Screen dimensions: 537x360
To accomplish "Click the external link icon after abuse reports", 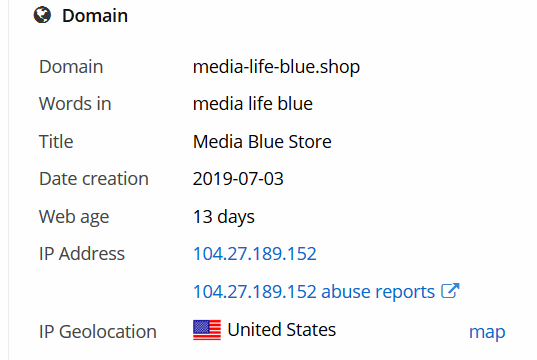I will (x=450, y=291).
